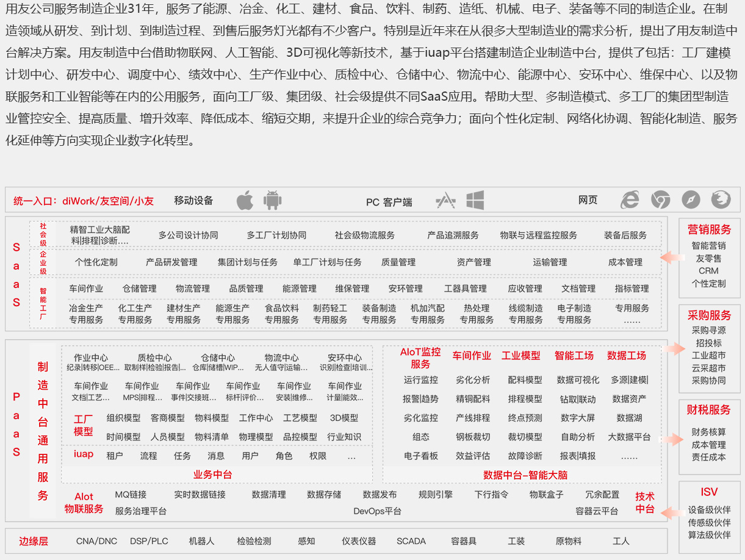745x560 pixels.
Task: Click the App Store icon beside PC 客户端
Action: click(x=445, y=200)
